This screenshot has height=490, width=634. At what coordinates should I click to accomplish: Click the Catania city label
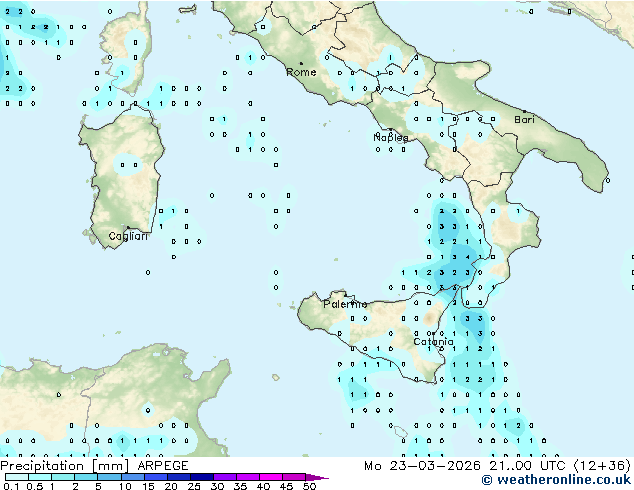[x=433, y=342]
